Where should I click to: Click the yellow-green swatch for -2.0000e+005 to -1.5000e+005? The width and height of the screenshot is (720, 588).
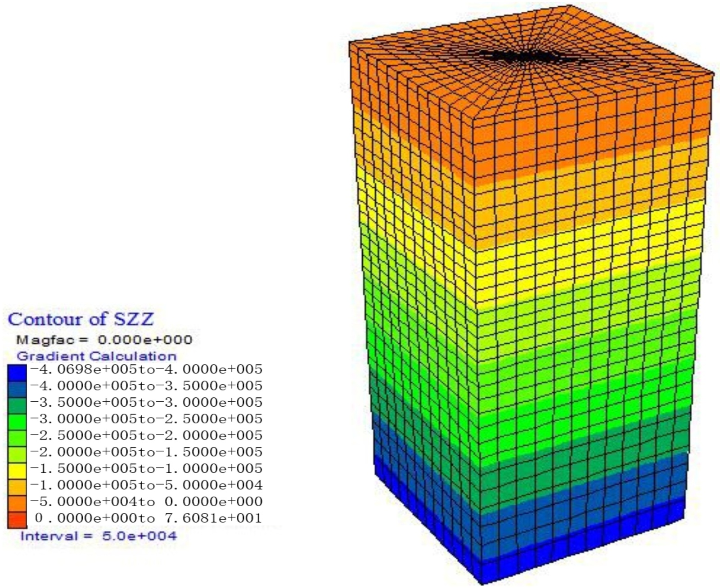pos(17,454)
